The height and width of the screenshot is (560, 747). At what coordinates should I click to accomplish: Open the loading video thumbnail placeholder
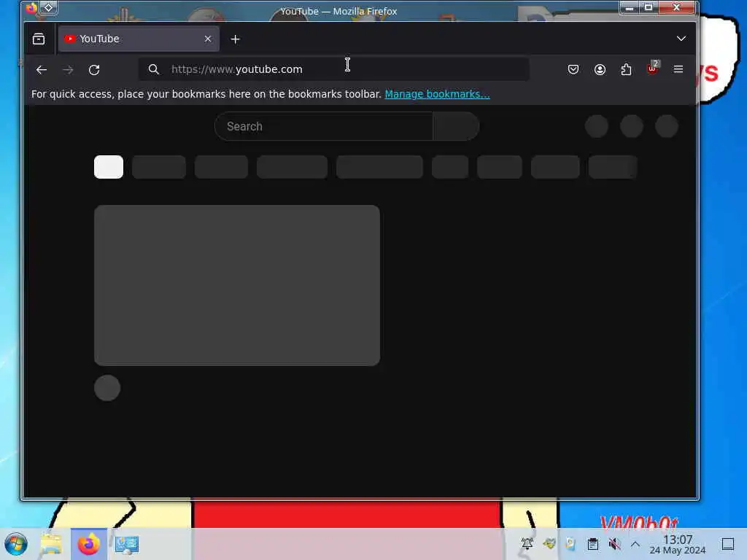point(237,285)
